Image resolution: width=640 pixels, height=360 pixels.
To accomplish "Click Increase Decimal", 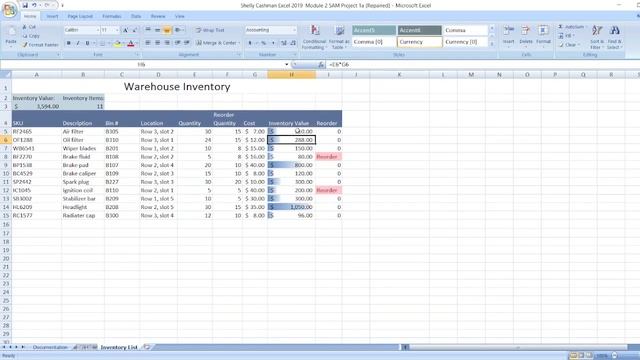I will pos(284,43).
